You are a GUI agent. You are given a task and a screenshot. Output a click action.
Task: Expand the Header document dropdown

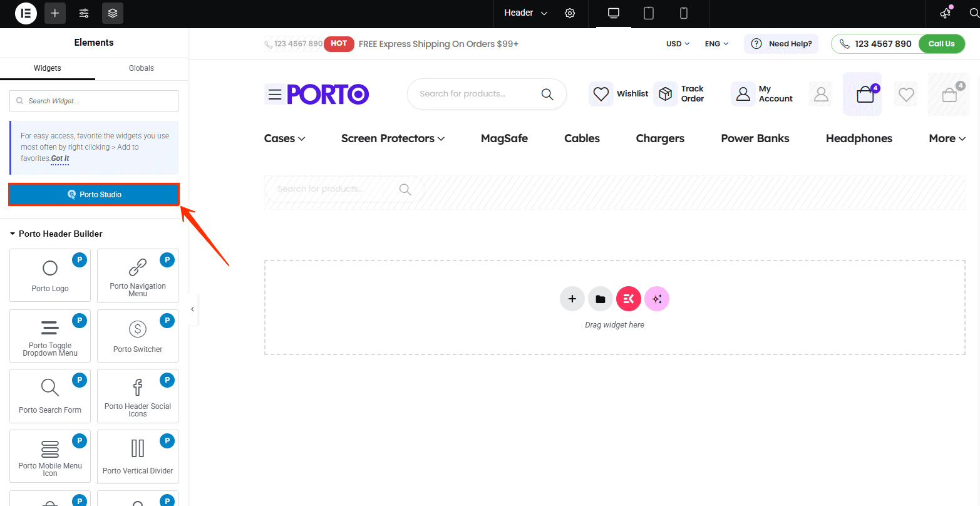point(526,13)
